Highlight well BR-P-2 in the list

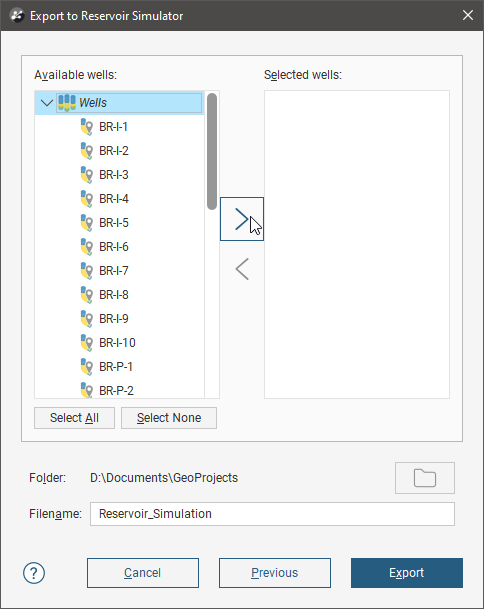116,390
